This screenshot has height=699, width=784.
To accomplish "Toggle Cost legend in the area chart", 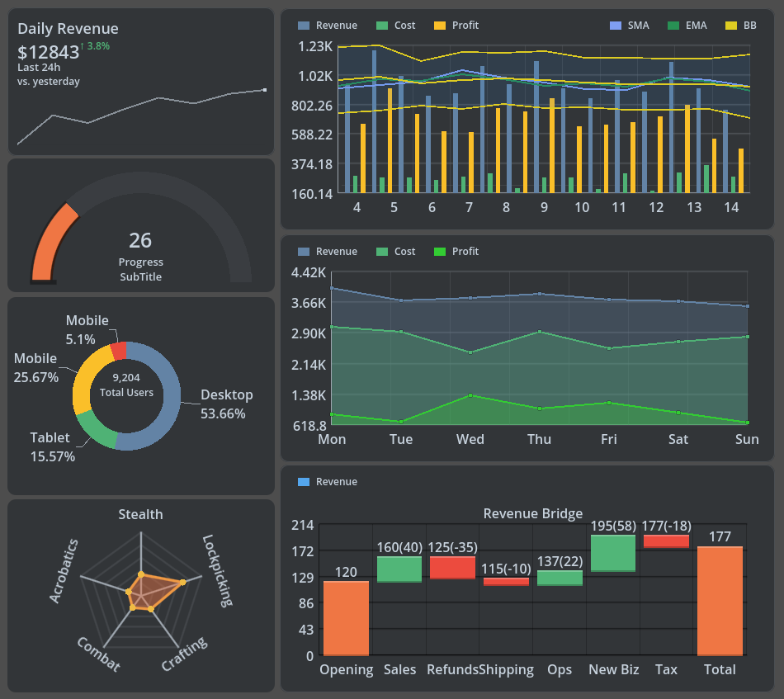I will click(x=395, y=252).
